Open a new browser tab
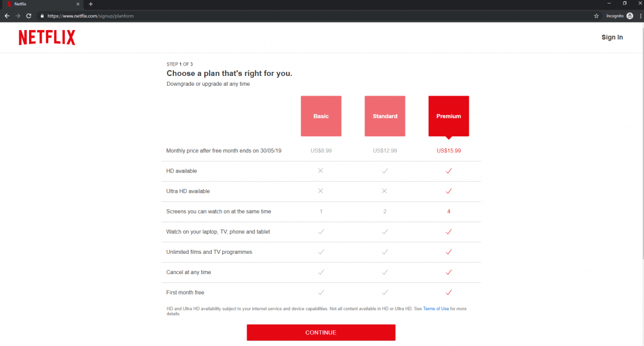 (x=91, y=4)
